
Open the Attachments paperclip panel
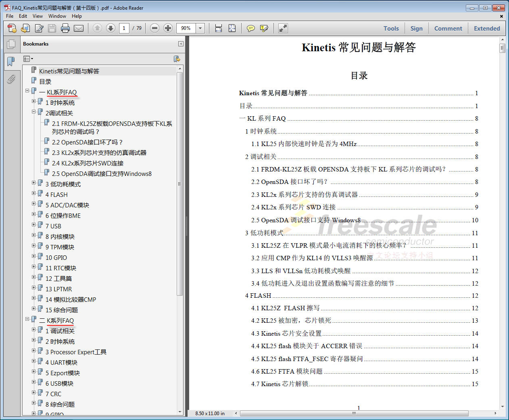point(11,79)
